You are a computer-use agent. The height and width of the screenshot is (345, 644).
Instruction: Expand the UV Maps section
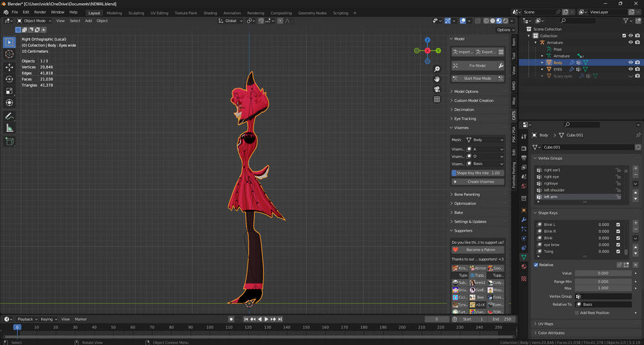(x=545, y=324)
